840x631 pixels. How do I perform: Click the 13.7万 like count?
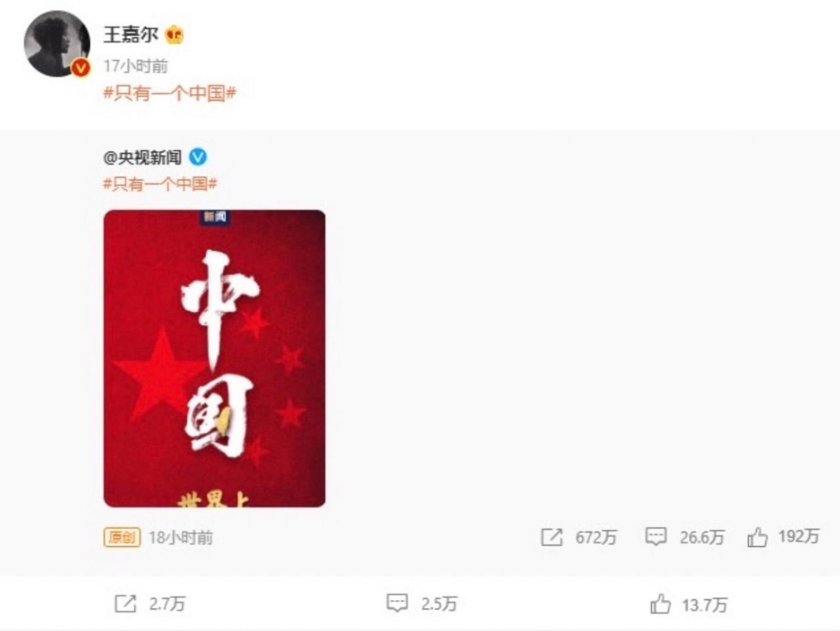(x=704, y=605)
